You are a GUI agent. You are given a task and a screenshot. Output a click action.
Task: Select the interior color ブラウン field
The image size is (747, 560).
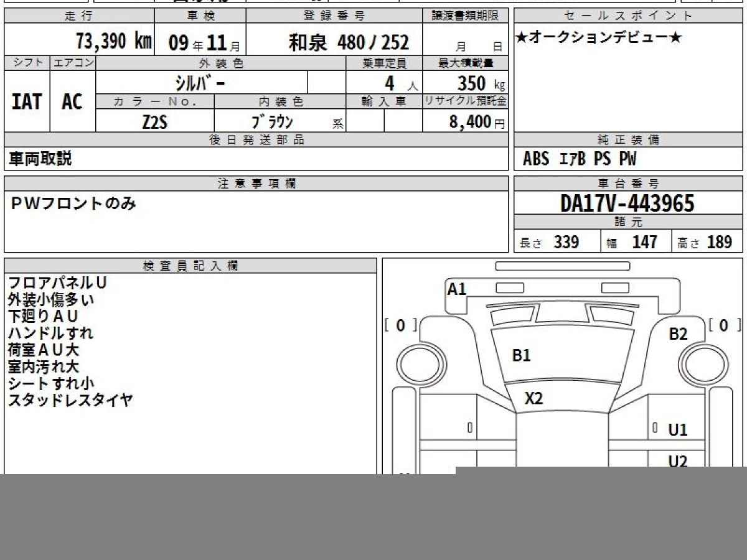point(271,122)
